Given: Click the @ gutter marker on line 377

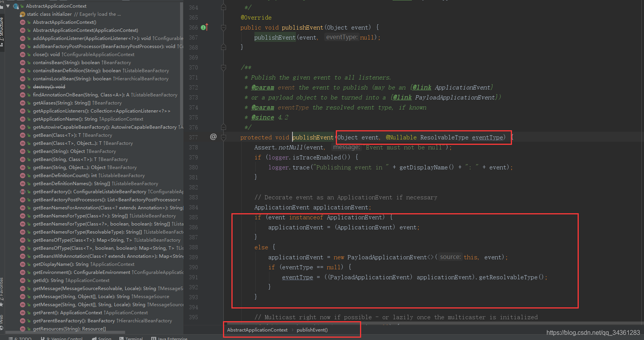Looking at the screenshot, I should [213, 137].
